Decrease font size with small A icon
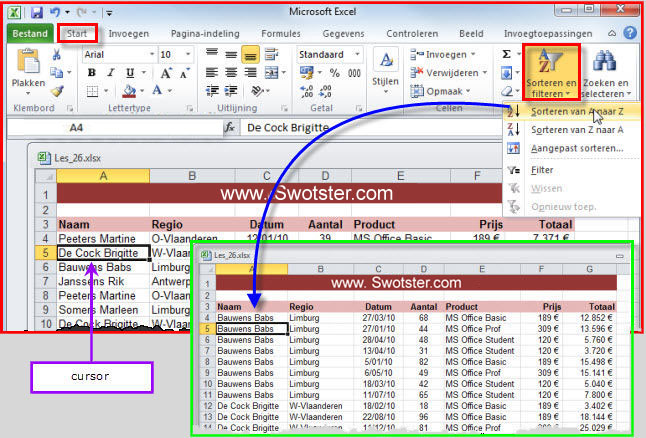 click(x=185, y=73)
